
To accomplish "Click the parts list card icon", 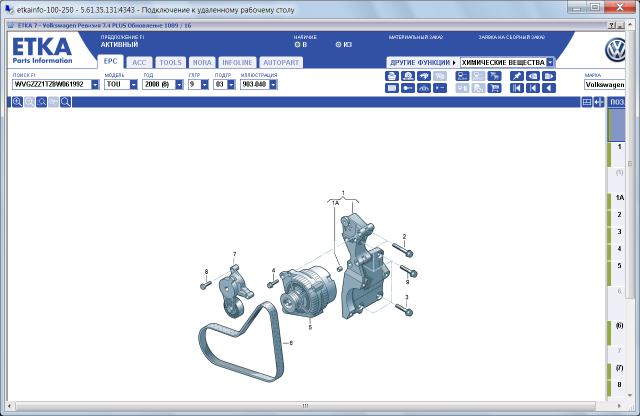I will coord(462,76).
